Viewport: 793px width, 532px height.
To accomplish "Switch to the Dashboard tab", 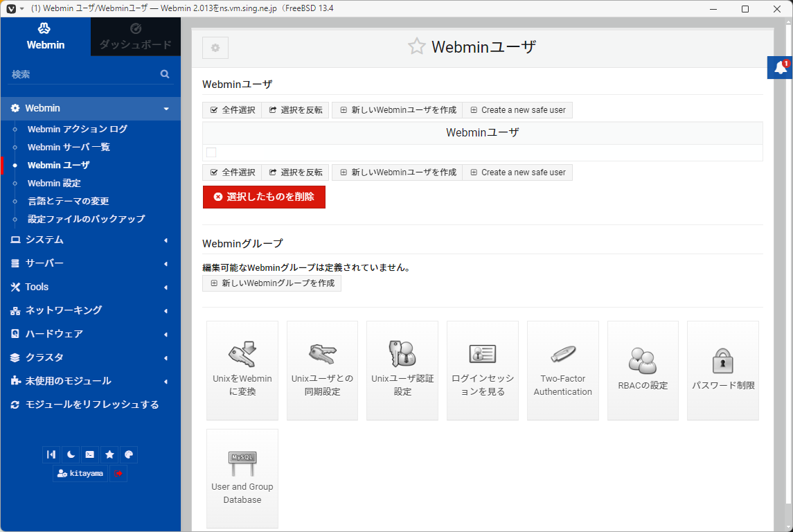I will pyautogui.click(x=136, y=37).
